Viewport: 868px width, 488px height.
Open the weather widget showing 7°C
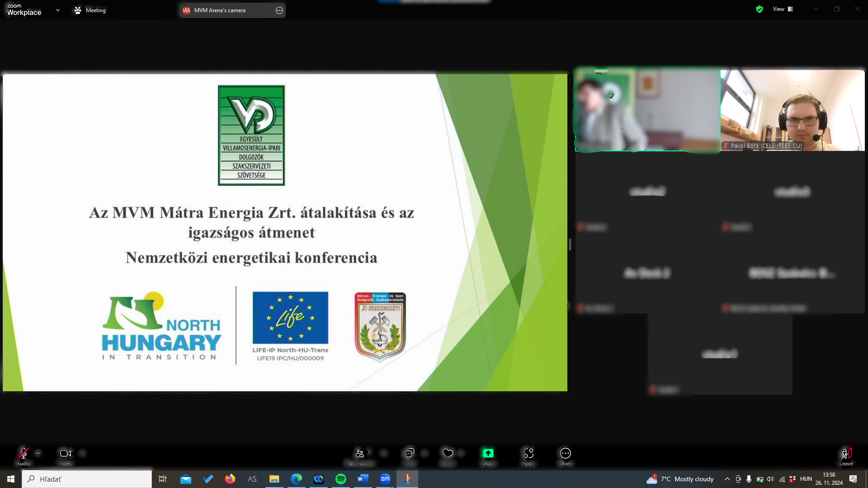680,479
